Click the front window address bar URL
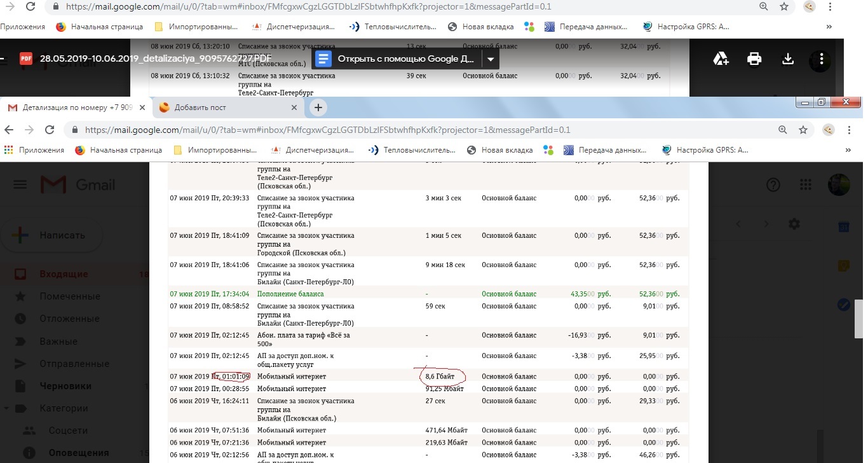Image resolution: width=868 pixels, height=463 pixels. tap(327, 130)
